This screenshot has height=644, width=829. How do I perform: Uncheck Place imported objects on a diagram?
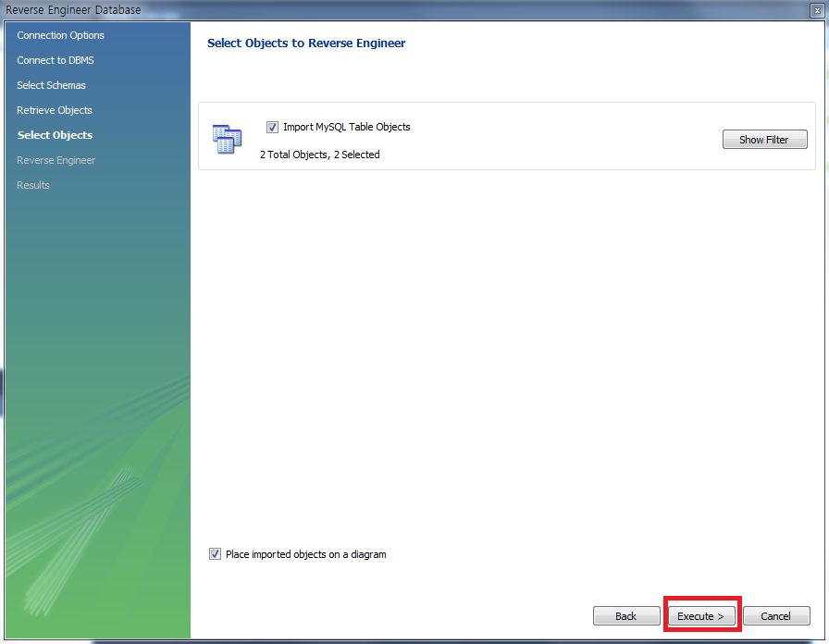(x=215, y=554)
